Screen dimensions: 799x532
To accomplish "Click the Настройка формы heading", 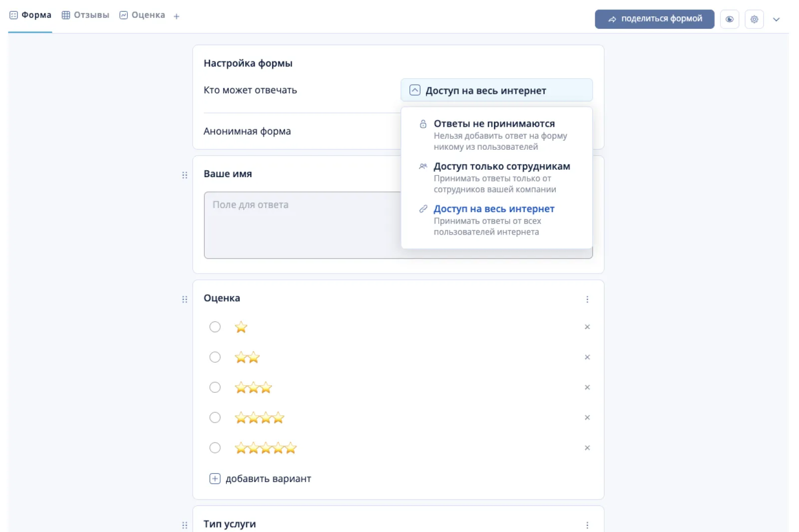I will click(248, 63).
